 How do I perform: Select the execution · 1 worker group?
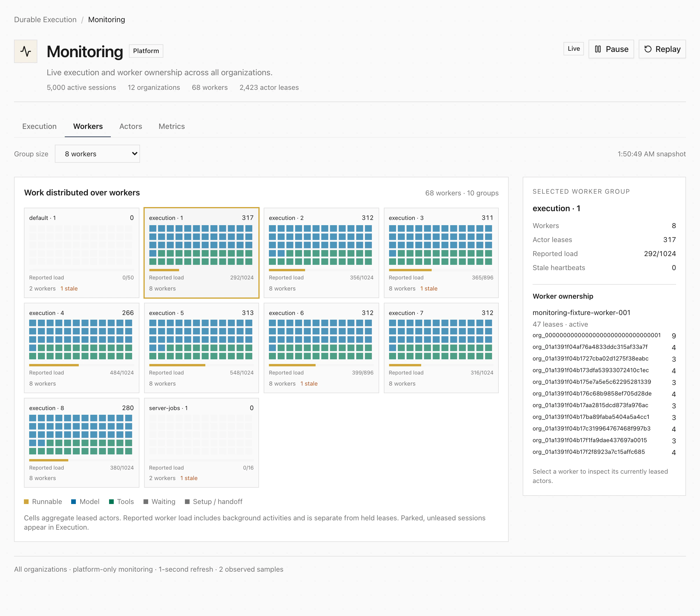(x=201, y=253)
